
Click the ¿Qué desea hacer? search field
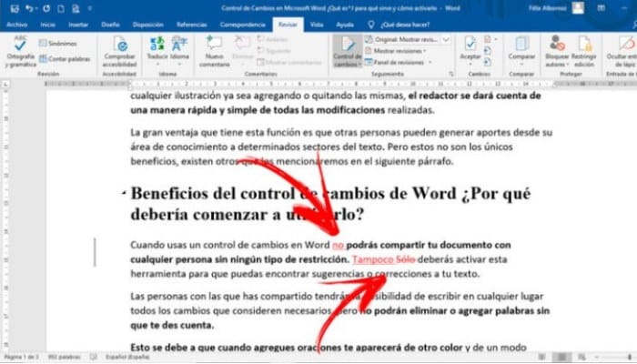click(405, 25)
